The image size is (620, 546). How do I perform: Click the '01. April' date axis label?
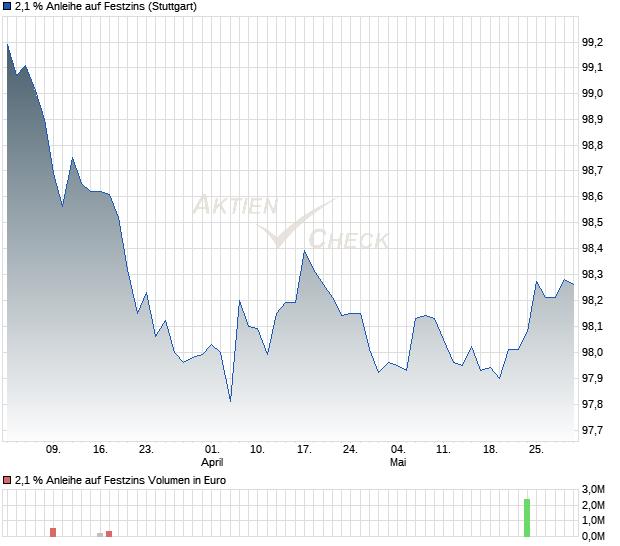[x=212, y=455]
